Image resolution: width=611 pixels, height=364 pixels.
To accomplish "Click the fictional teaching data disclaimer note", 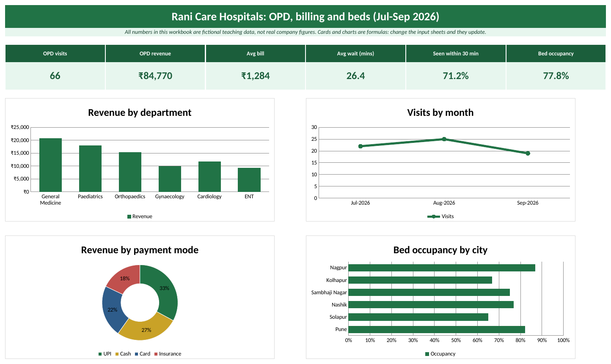I will (305, 32).
